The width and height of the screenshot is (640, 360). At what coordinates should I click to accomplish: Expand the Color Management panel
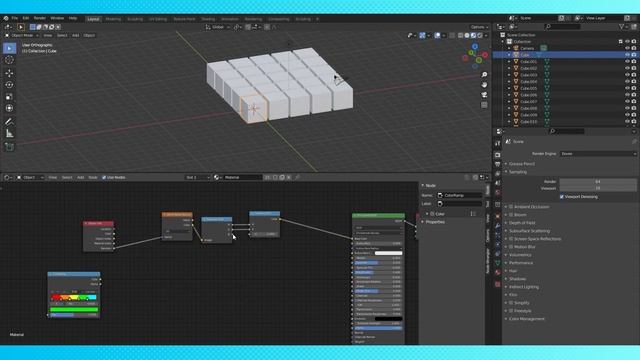pyautogui.click(x=527, y=319)
